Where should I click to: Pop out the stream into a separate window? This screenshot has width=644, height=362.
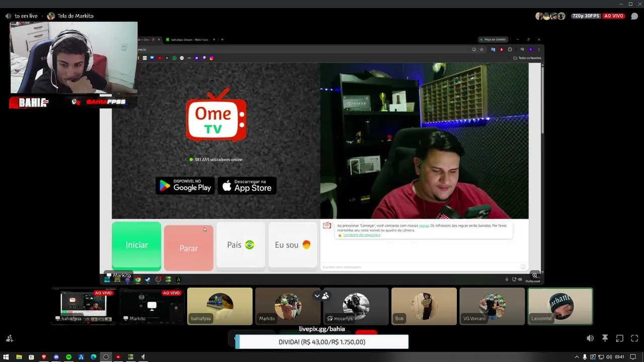[620, 338]
